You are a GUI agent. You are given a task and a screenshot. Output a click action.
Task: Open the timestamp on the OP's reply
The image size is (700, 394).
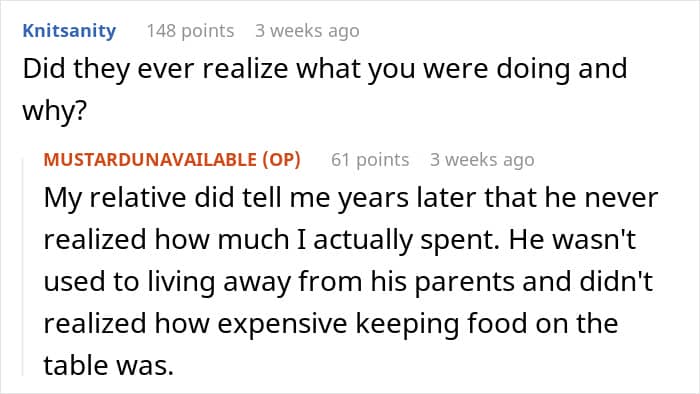point(482,160)
